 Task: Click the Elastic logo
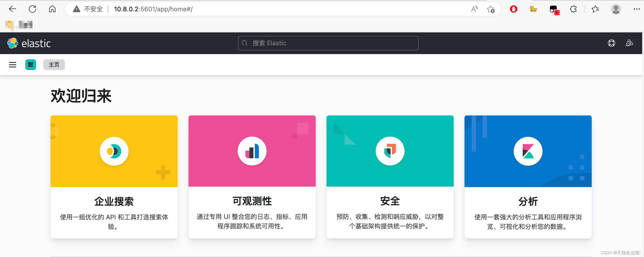pyautogui.click(x=29, y=43)
